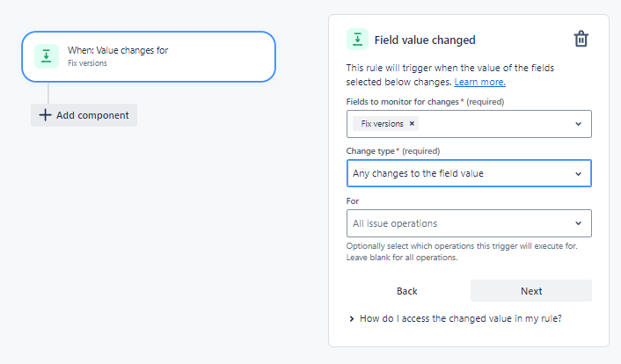Click the plus icon on Add component

45,115
